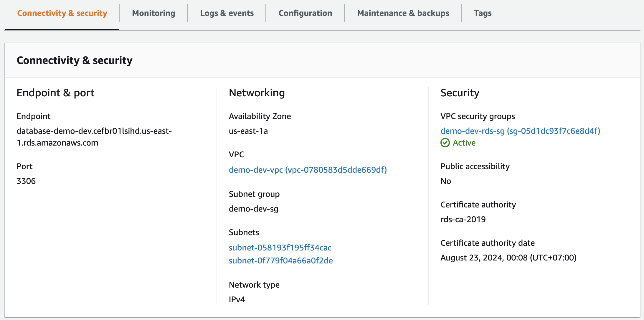This screenshot has height=320, width=644.
Task: Click the Port value 3306
Action: (x=26, y=181)
